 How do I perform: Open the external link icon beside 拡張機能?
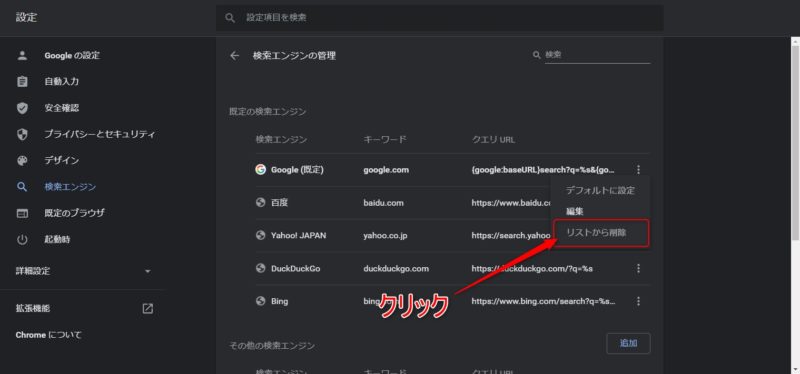coord(147,308)
